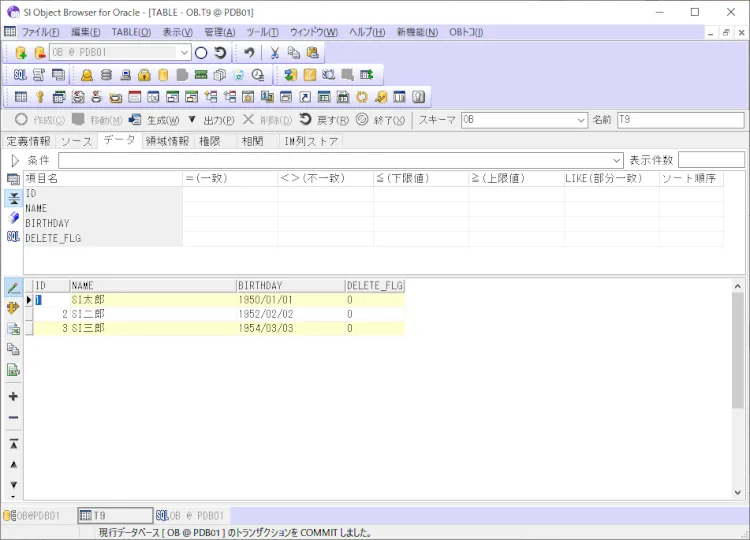750x540 pixels.
Task: Click the eraser icon beside condition grid
Action: pyautogui.click(x=13, y=217)
